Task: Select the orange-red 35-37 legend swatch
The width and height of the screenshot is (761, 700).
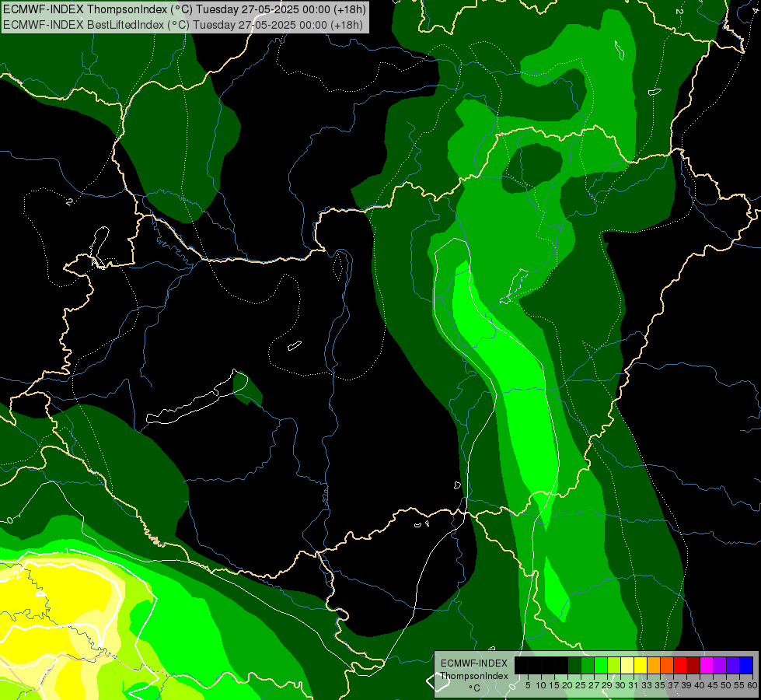Action: pos(667,665)
